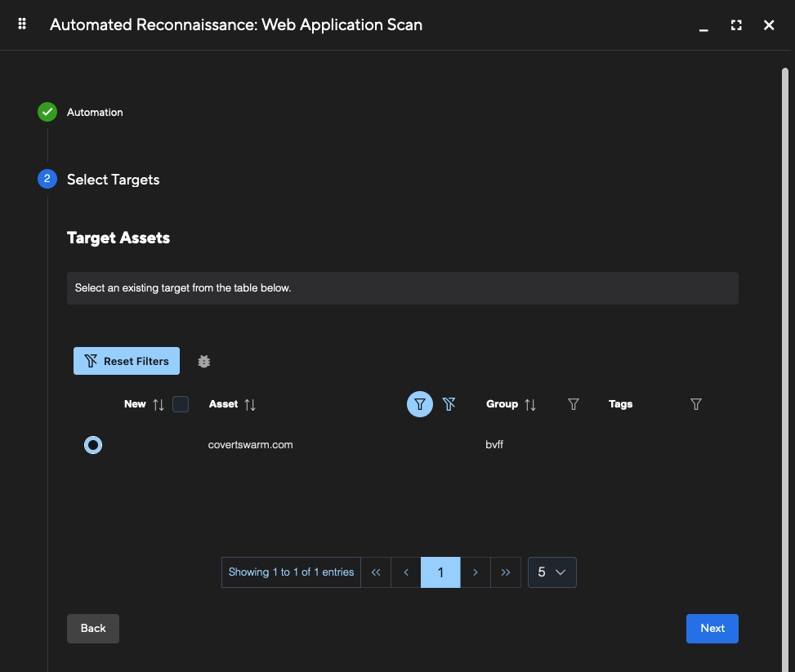The image size is (795, 672).
Task: Open the Tags column filter icon
Action: click(695, 403)
